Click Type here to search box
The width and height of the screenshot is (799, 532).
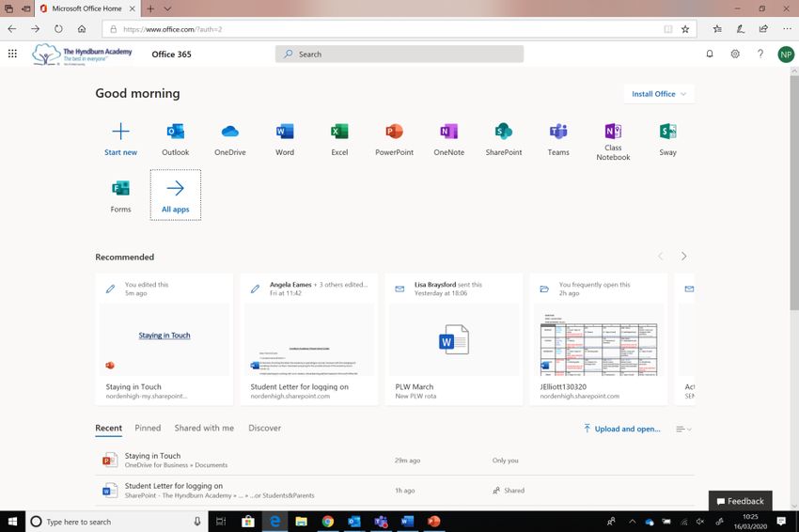click(x=117, y=522)
